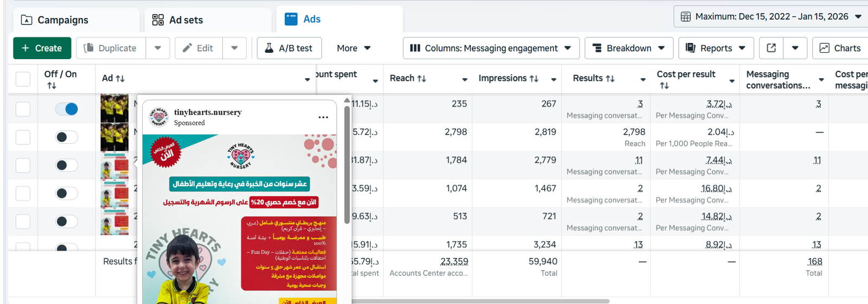Open the Reach column options arrow
This screenshot has width=868, height=304.
[464, 80]
